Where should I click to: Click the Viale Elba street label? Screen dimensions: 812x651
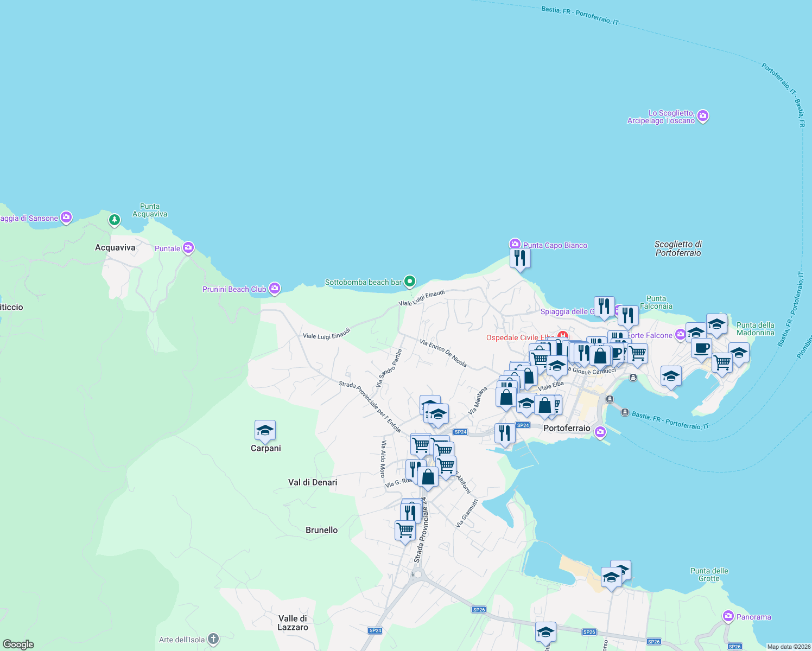[551, 386]
